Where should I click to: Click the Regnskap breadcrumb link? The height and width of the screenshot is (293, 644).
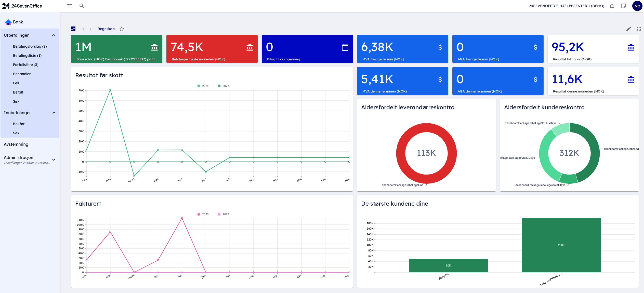106,29
